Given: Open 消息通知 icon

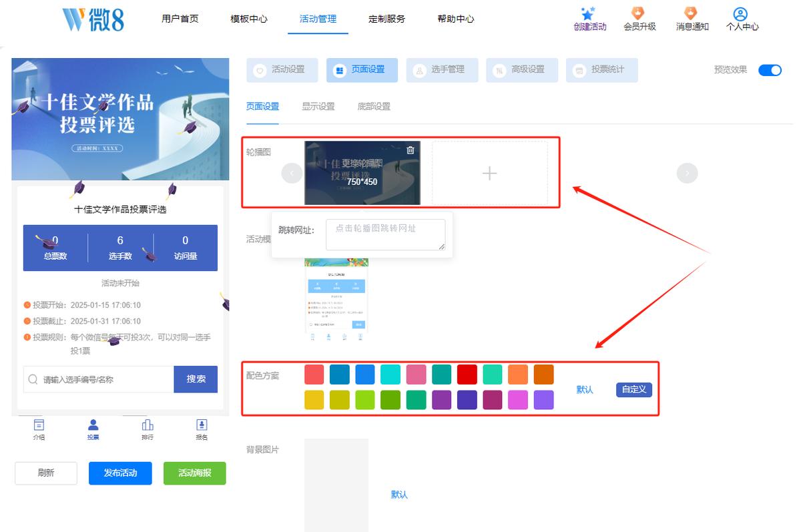Looking at the screenshot, I should [x=691, y=13].
